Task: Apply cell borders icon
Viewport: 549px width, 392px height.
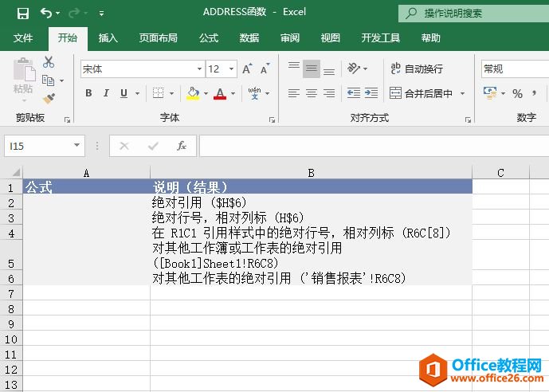Action: [159, 93]
